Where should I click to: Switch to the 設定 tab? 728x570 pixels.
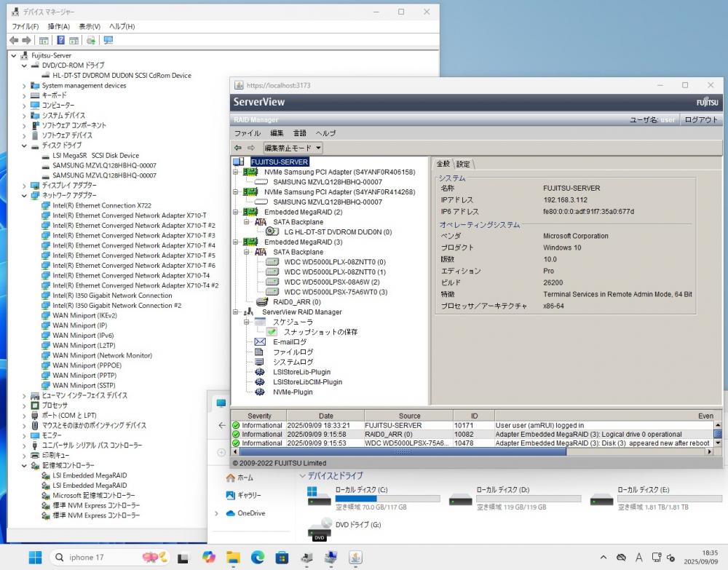tap(463, 164)
